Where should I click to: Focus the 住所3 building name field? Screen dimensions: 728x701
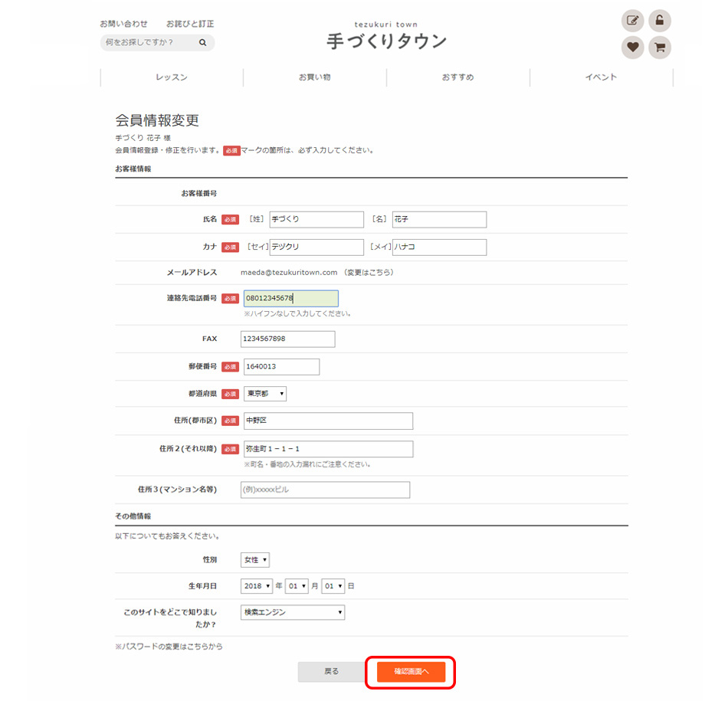click(x=325, y=490)
